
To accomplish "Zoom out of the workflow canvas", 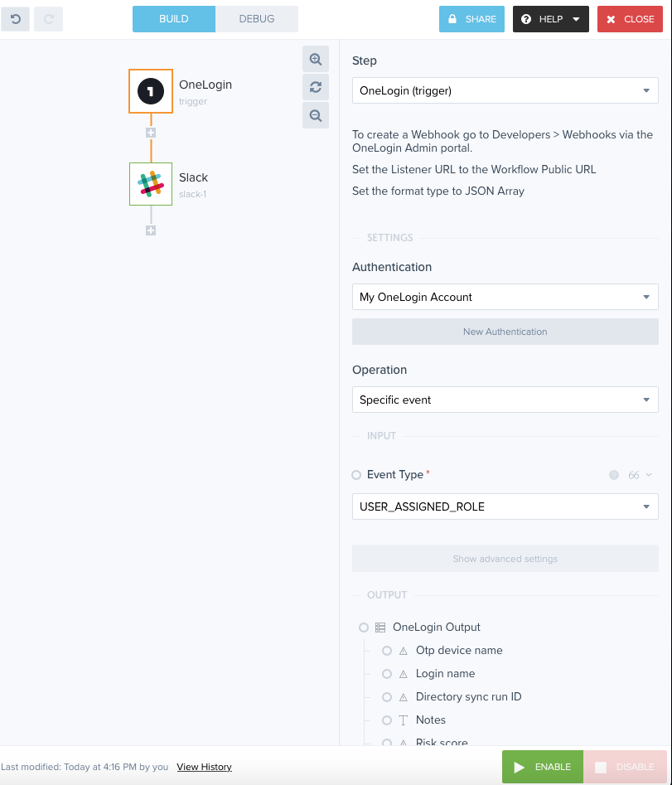I will point(316,116).
